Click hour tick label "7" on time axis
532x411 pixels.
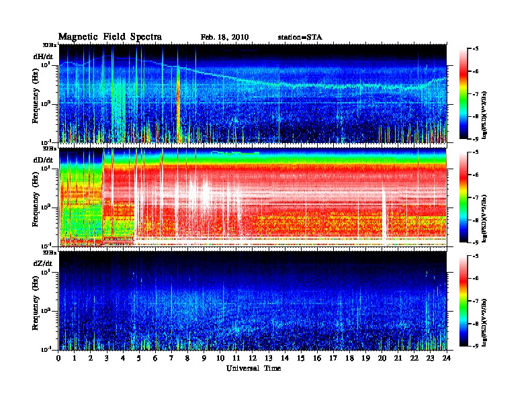[x=171, y=358]
